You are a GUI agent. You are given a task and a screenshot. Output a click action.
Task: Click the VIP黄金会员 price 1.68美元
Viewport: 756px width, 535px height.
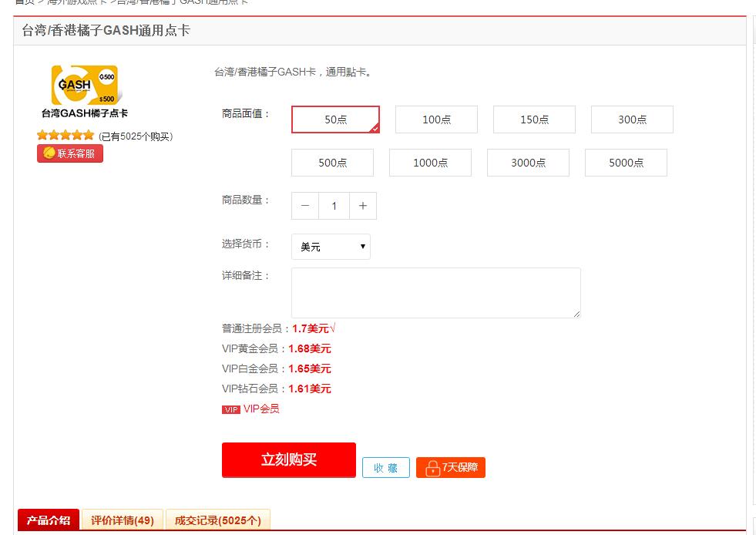pos(310,348)
